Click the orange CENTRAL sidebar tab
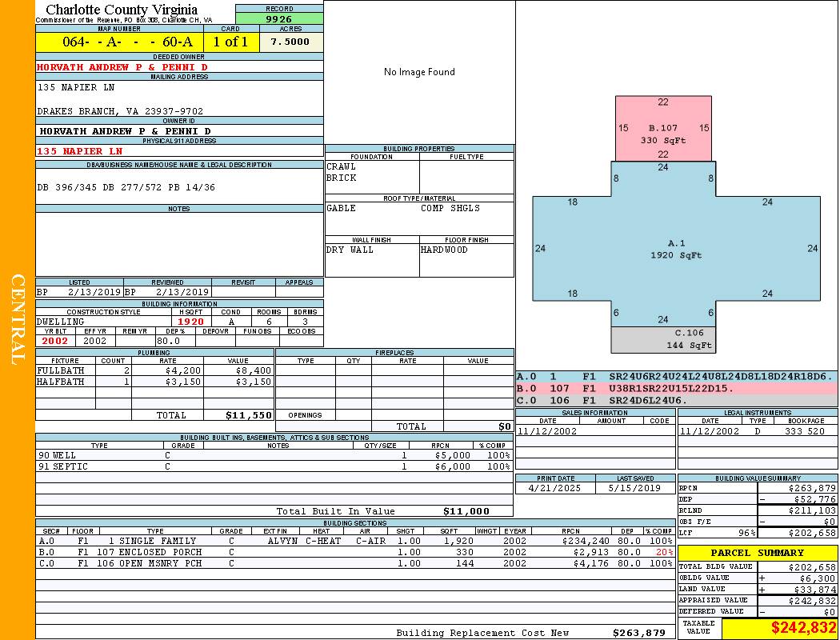The height and width of the screenshot is (640, 840). [x=18, y=320]
